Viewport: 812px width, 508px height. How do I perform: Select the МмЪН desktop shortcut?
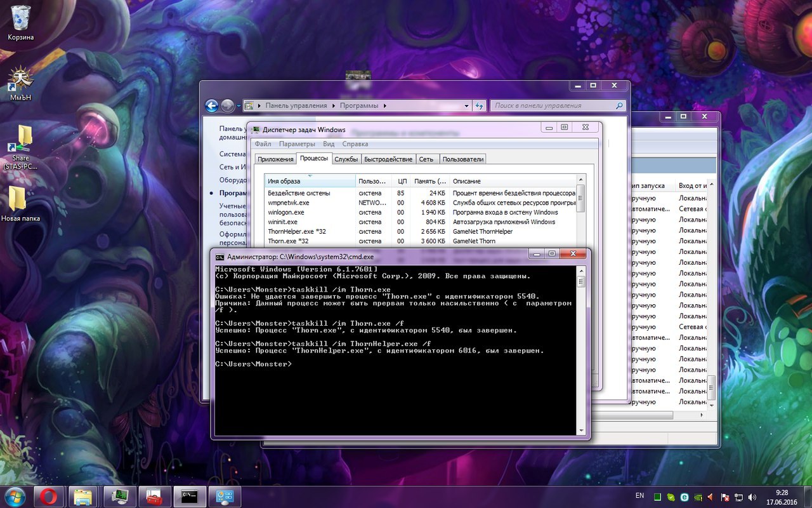point(20,84)
